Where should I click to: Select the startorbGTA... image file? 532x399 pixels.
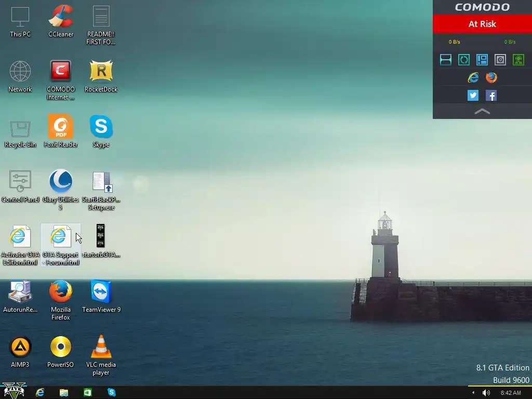[x=101, y=241]
